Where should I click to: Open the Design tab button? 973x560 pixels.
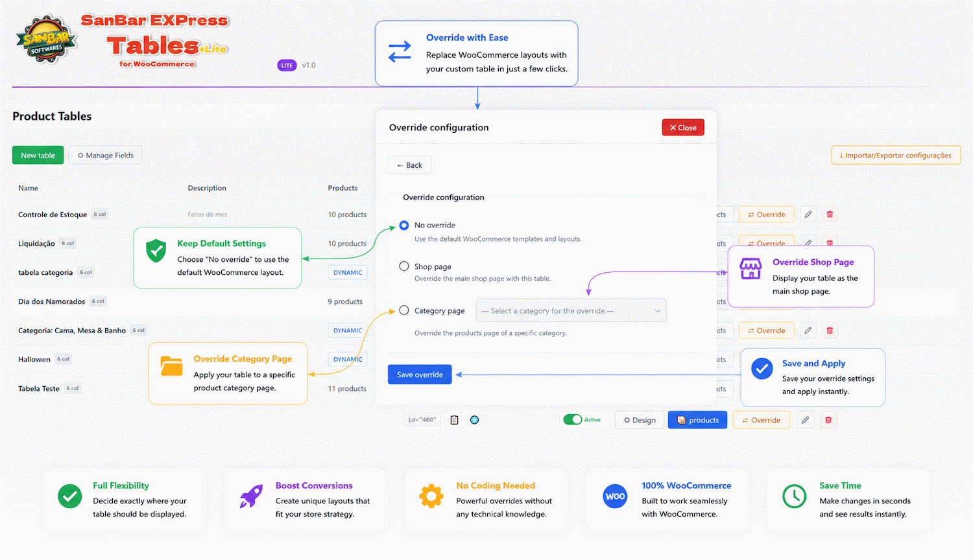click(x=640, y=420)
